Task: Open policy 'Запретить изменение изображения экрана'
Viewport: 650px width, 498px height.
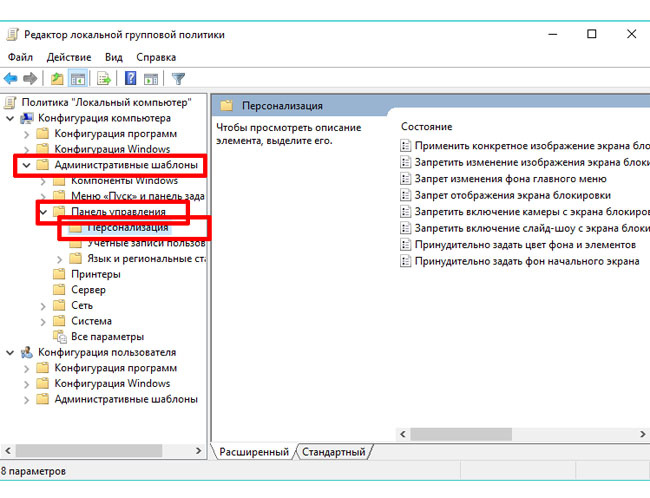Action: pyautogui.click(x=532, y=163)
